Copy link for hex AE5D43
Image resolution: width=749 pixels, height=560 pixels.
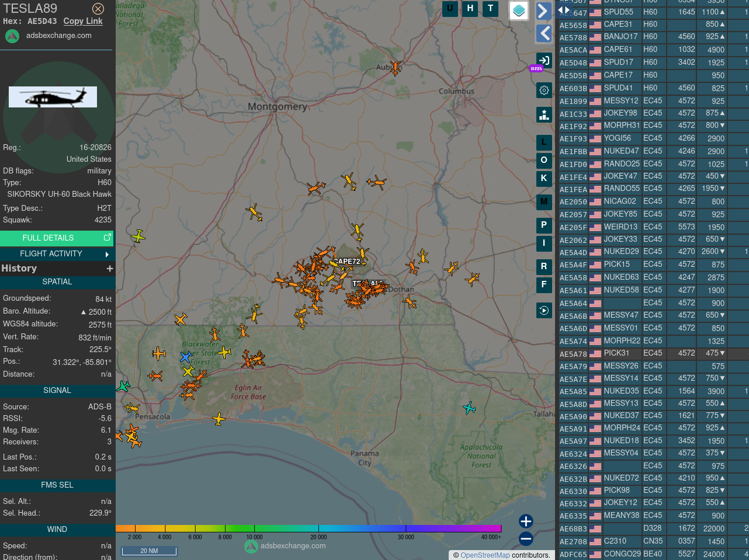[x=83, y=21]
